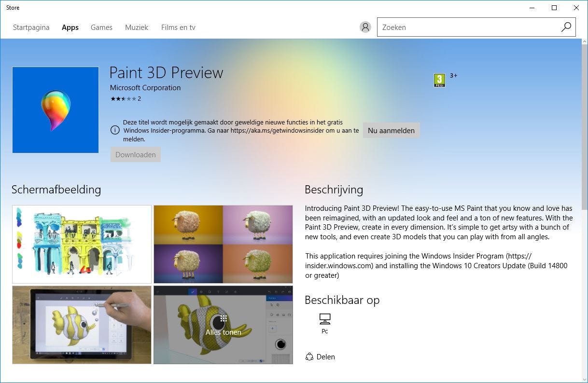Viewport: 588px width, 383px height.
Task: Click inside the Zoeken search field
Action: pos(459,27)
